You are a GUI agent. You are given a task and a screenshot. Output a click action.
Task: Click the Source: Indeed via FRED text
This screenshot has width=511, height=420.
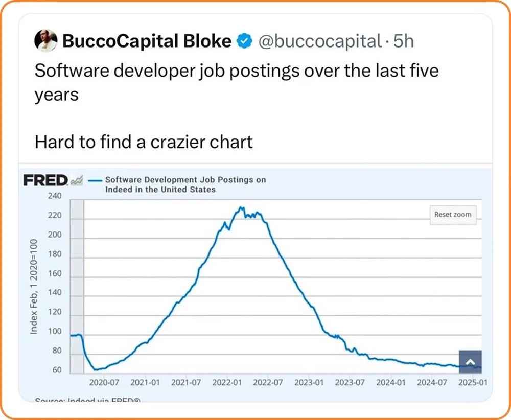click(87, 400)
